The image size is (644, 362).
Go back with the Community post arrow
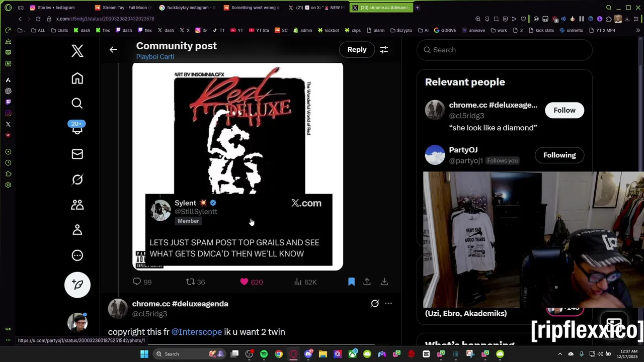[113, 50]
